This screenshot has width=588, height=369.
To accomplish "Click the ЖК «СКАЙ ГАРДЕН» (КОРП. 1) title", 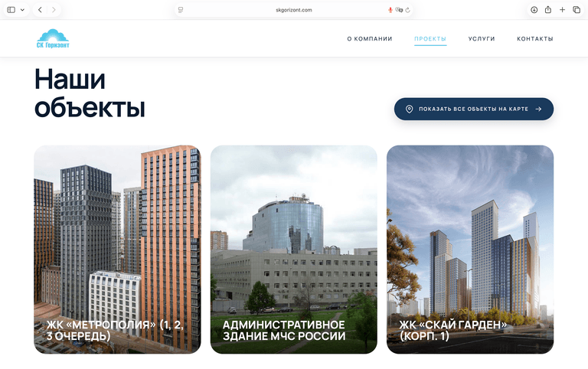I will tap(453, 330).
